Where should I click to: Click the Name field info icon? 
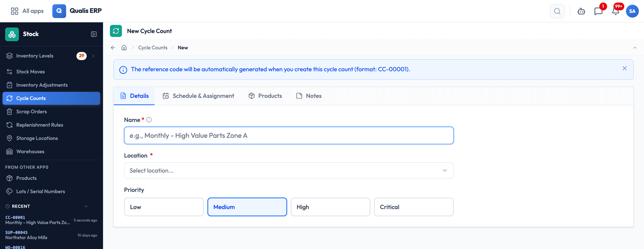149,120
